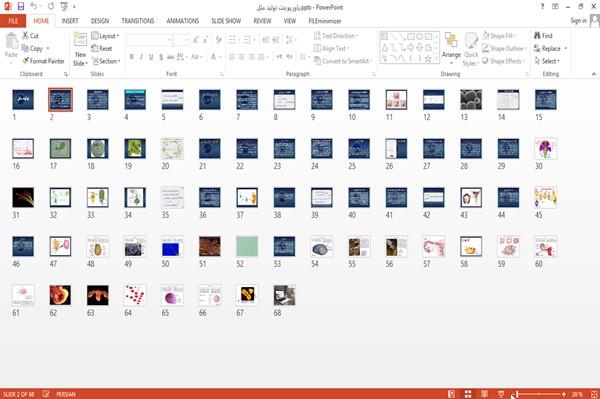Switch to the DESIGN tab
600x399 pixels.
(x=100, y=21)
